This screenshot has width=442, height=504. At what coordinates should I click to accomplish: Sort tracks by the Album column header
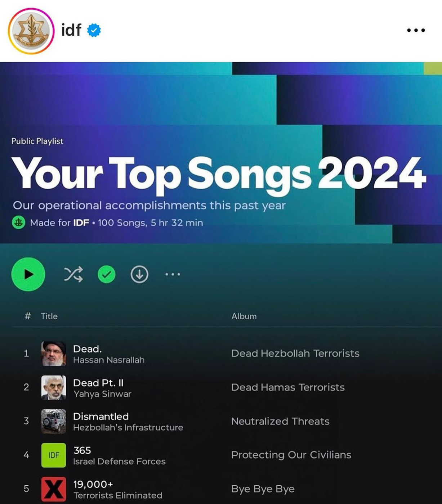point(244,316)
